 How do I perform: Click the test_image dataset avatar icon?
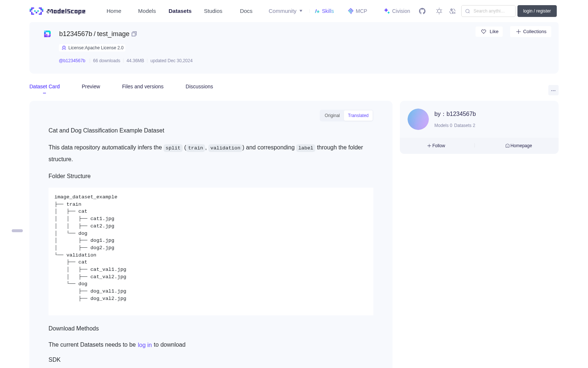tap(47, 34)
